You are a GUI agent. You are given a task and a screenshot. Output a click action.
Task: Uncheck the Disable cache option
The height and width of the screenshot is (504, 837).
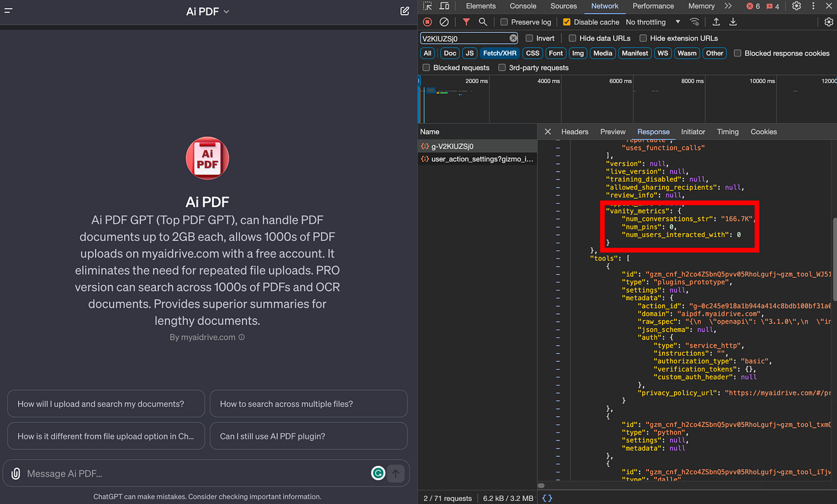pyautogui.click(x=566, y=22)
